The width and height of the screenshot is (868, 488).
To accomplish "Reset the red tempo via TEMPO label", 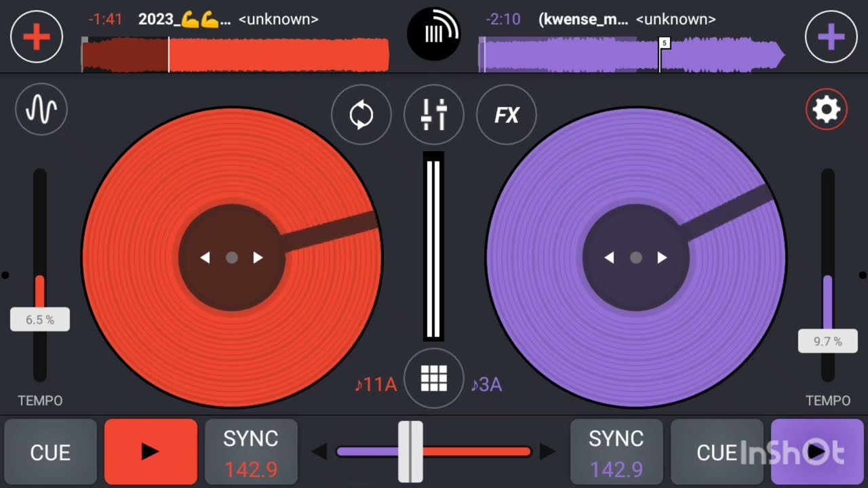I will coord(40,401).
